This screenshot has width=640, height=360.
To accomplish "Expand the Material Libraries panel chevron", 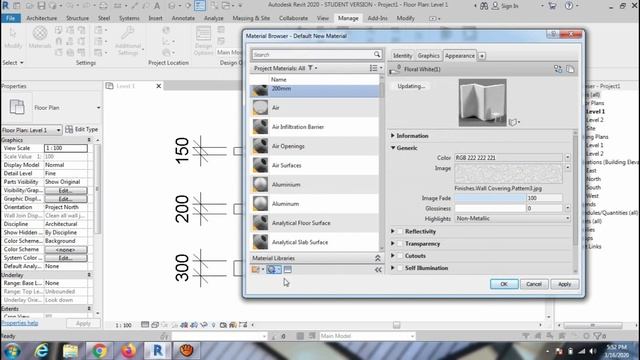I will [378, 258].
